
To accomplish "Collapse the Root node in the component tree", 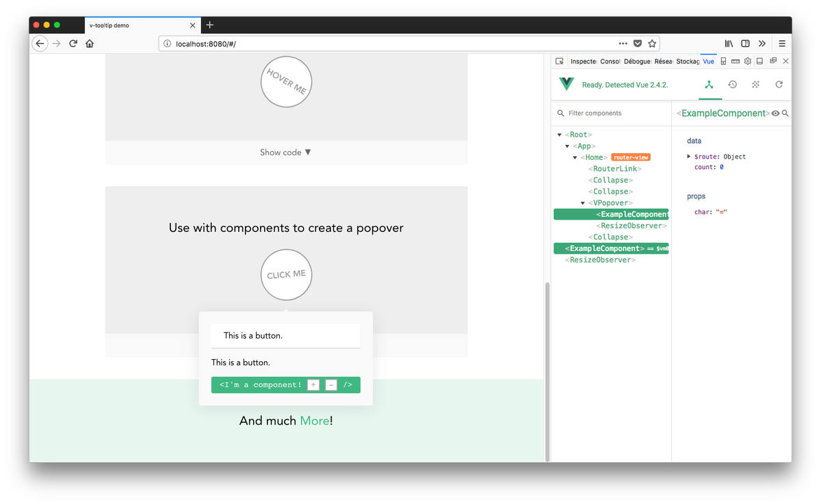I will (x=559, y=134).
